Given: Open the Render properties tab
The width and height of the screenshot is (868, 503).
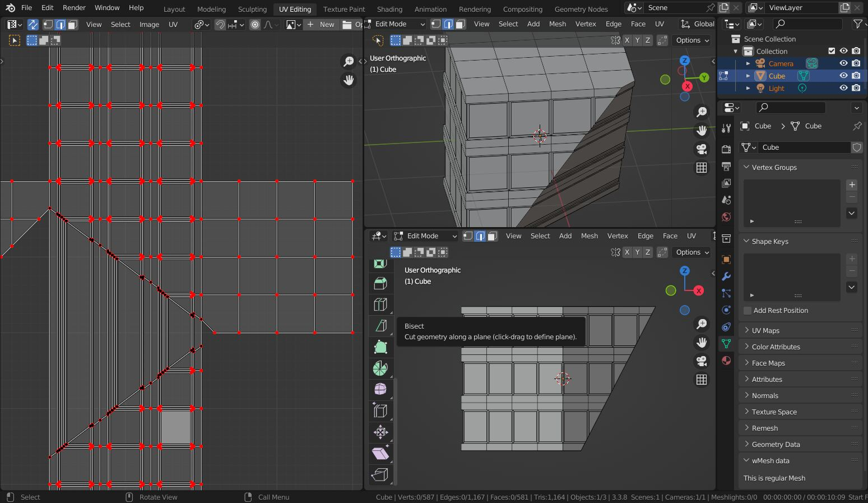Looking at the screenshot, I should point(726,149).
